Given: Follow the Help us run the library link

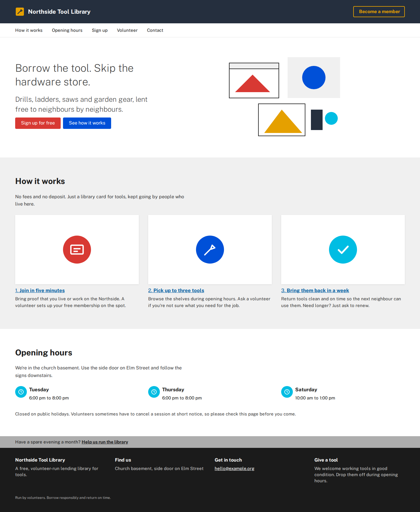Looking at the screenshot, I should pyautogui.click(x=105, y=442).
